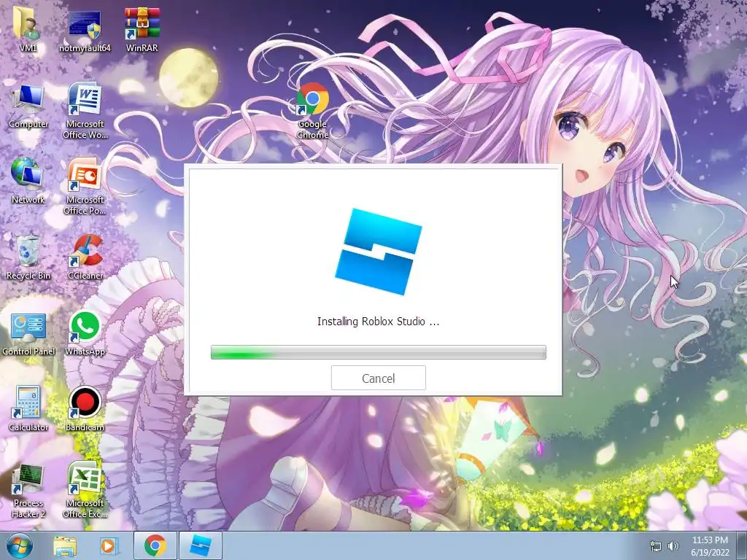Select the Computer desktop icon
This screenshot has width=747, height=560.
coord(28,106)
